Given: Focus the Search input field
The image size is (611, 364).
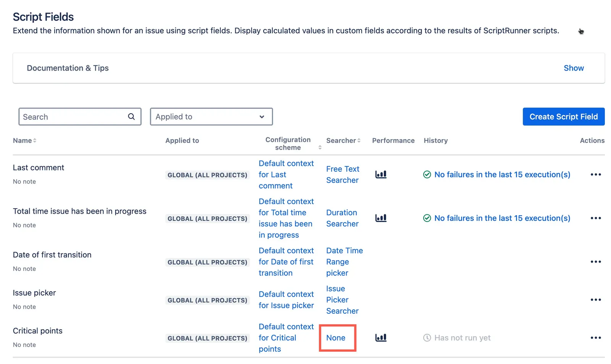Looking at the screenshot, I should point(80,116).
